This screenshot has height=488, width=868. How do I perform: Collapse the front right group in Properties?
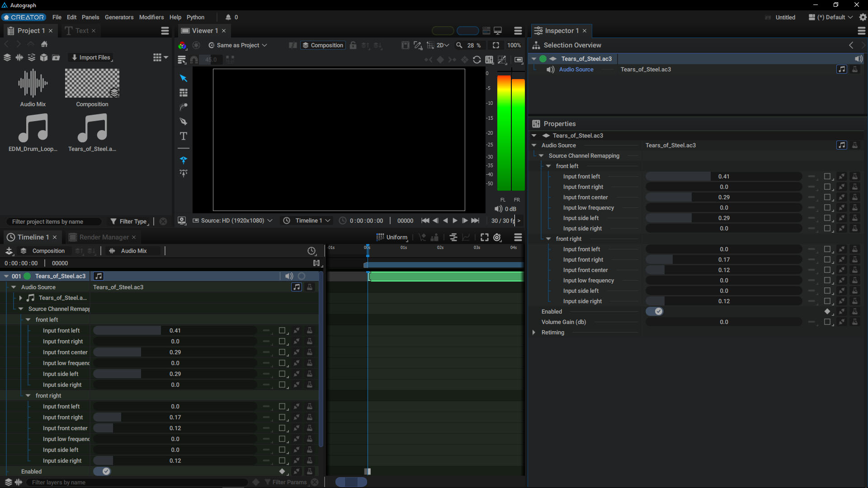tap(548, 239)
